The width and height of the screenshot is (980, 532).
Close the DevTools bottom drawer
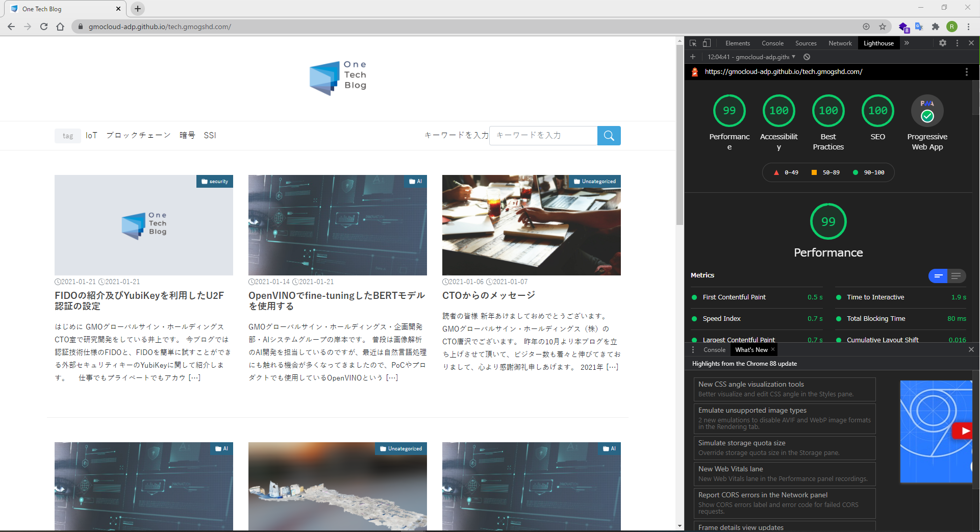click(x=971, y=349)
